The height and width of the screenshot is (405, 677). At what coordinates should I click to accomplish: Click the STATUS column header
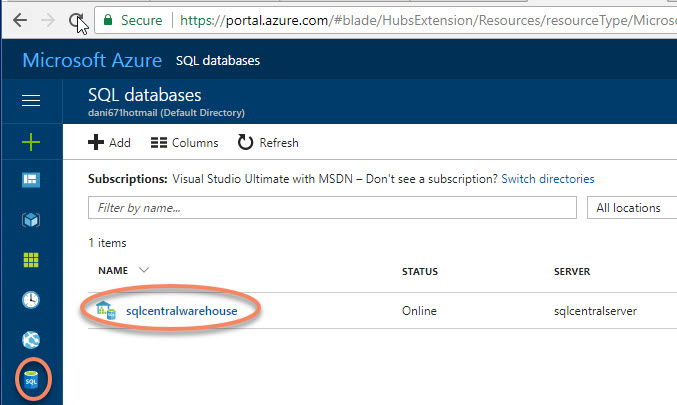pos(419,271)
